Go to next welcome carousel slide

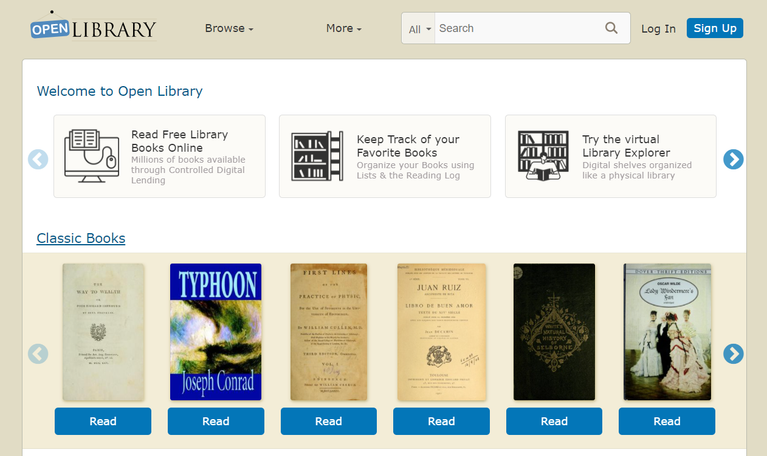733,159
